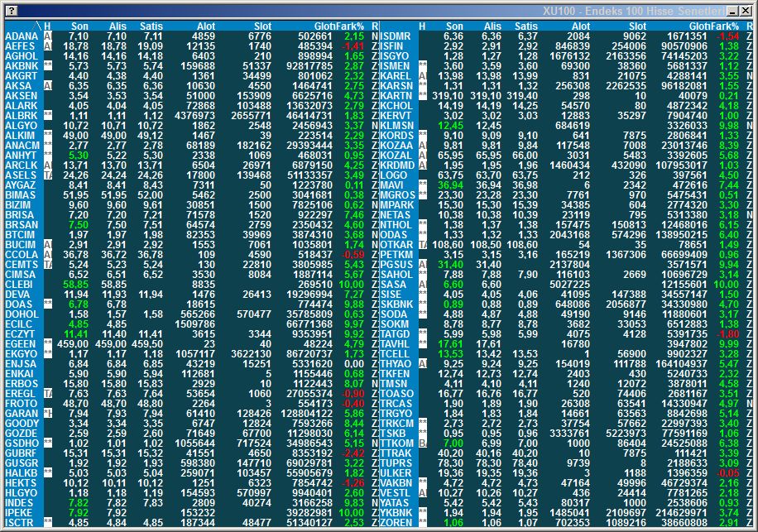Select the TCELL ticker
The height and width of the screenshot is (532, 758).
click(x=395, y=354)
